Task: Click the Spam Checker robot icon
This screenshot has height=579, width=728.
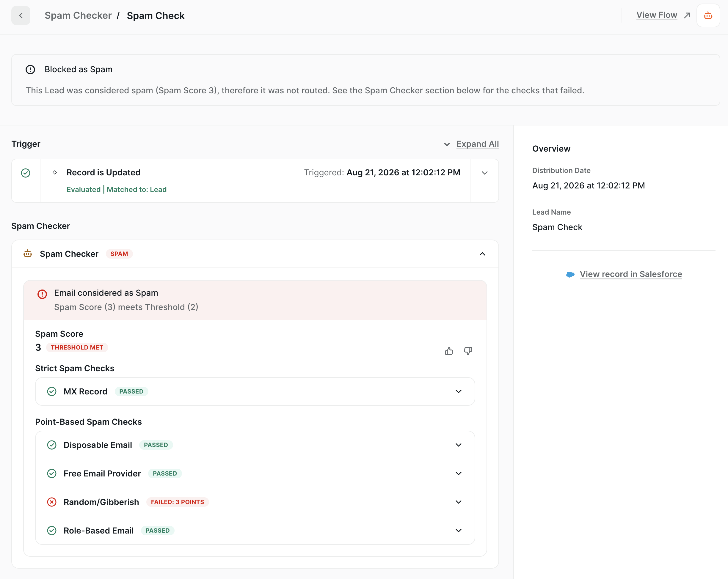Action: (x=28, y=254)
